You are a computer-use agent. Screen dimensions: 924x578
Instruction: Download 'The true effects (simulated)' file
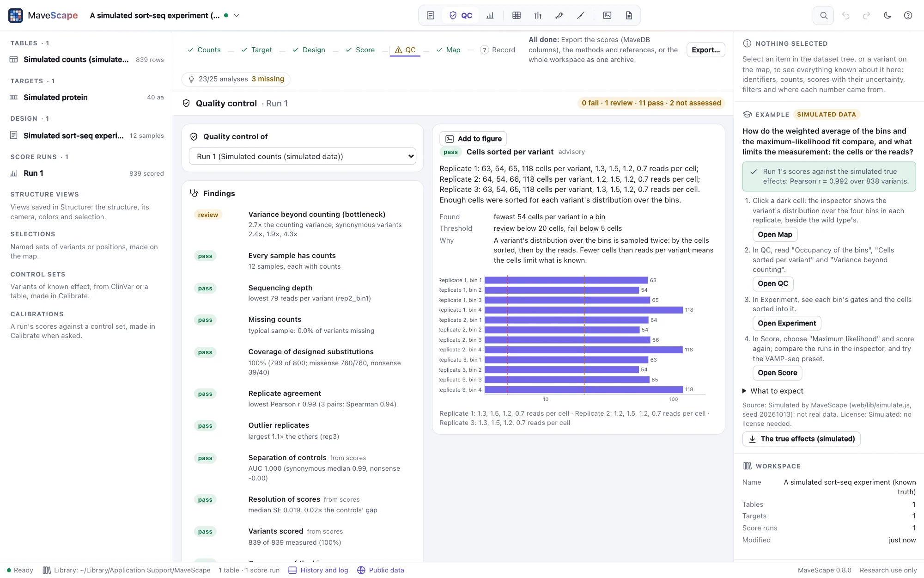coord(801,439)
